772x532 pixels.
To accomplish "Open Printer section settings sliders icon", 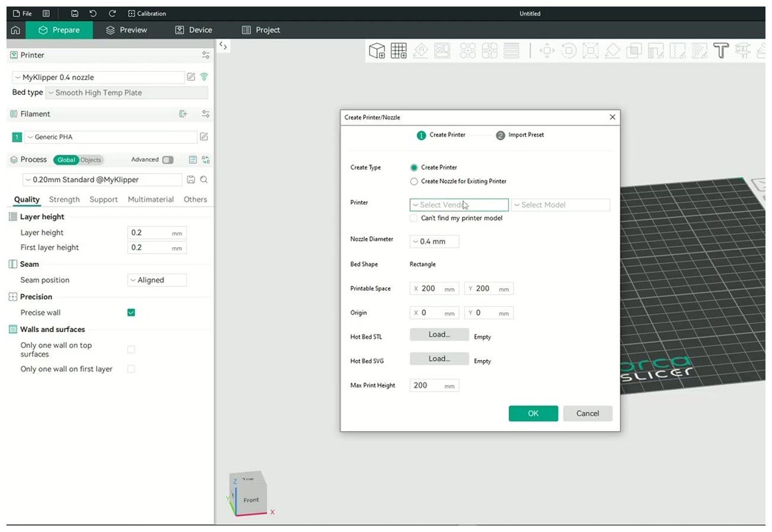I will pyautogui.click(x=206, y=55).
